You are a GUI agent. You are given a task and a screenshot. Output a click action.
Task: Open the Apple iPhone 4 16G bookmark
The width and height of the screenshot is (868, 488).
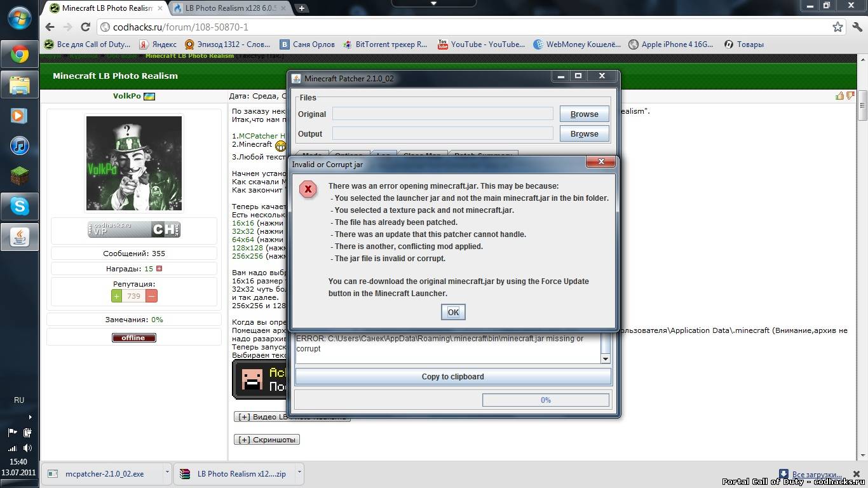(671, 44)
